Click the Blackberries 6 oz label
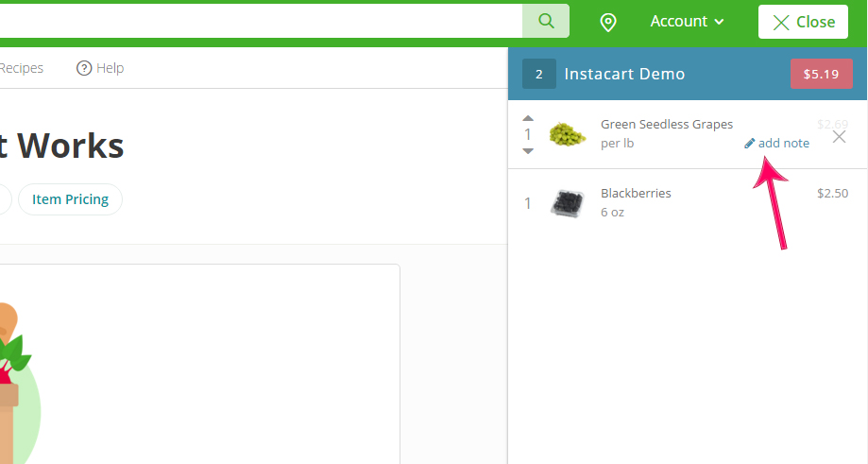This screenshot has height=464, width=868. tap(612, 212)
